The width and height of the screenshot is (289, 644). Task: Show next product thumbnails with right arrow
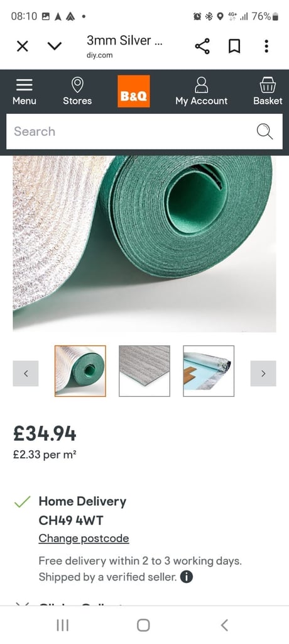click(x=263, y=374)
